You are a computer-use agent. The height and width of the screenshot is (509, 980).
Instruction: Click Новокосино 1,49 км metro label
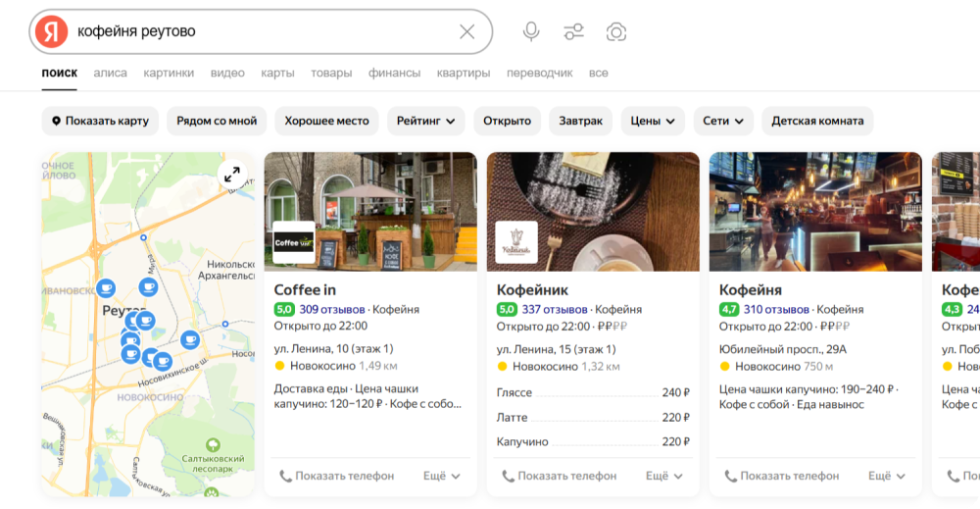[x=336, y=366]
